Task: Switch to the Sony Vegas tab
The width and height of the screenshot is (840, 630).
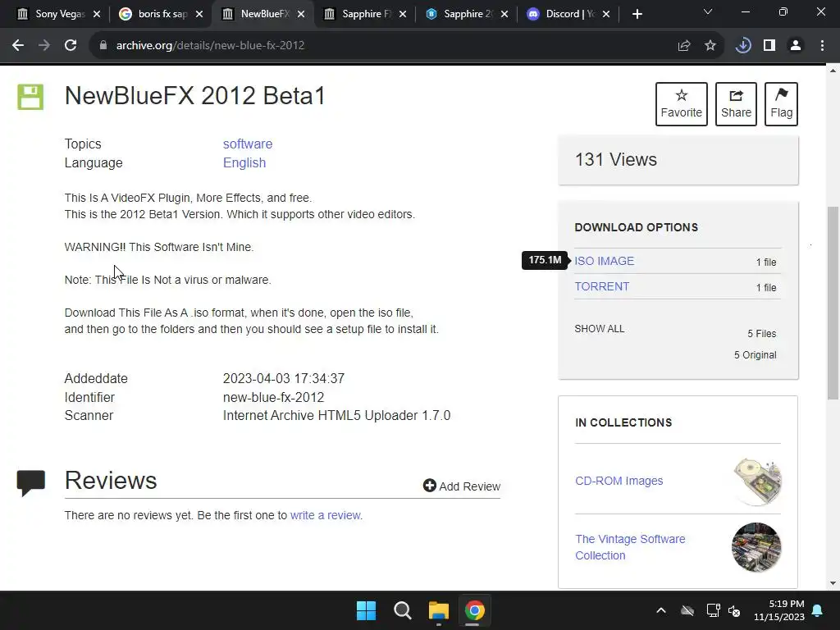Action: [52, 14]
